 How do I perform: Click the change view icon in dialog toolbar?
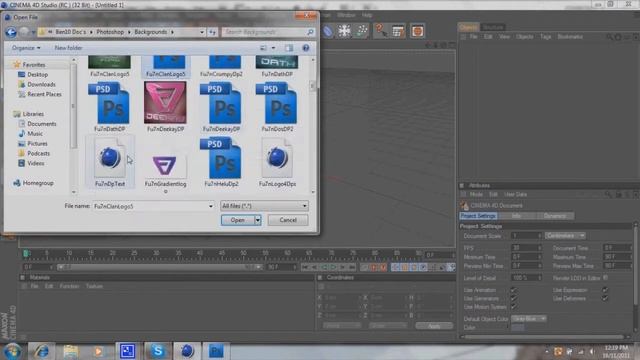point(263,48)
